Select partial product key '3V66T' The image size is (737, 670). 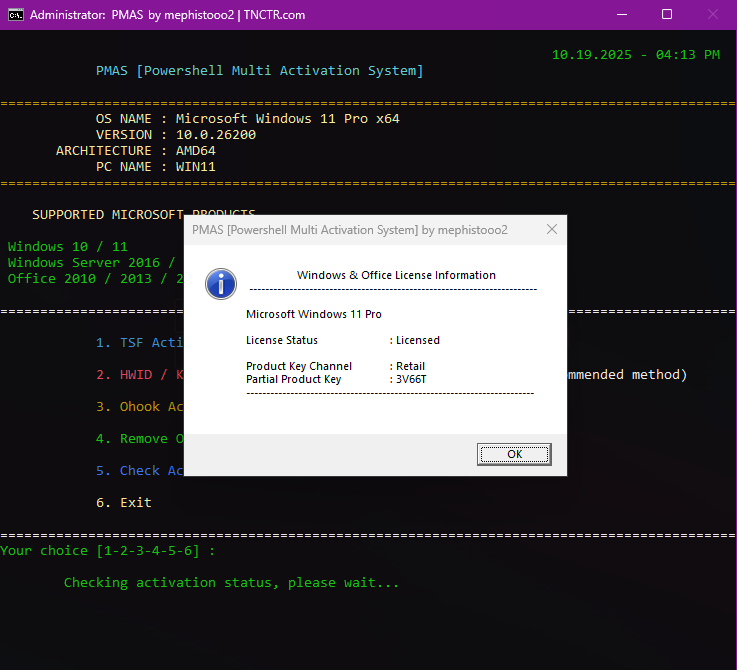[x=411, y=379]
